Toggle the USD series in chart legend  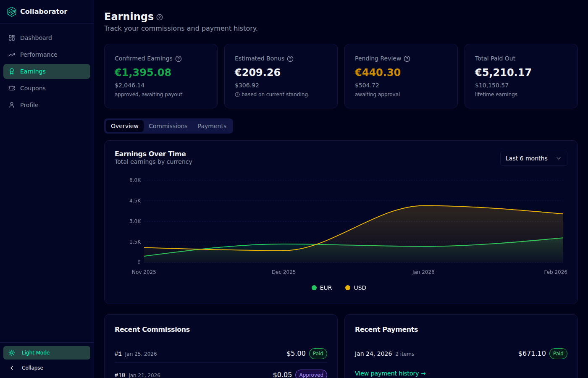[356, 288]
